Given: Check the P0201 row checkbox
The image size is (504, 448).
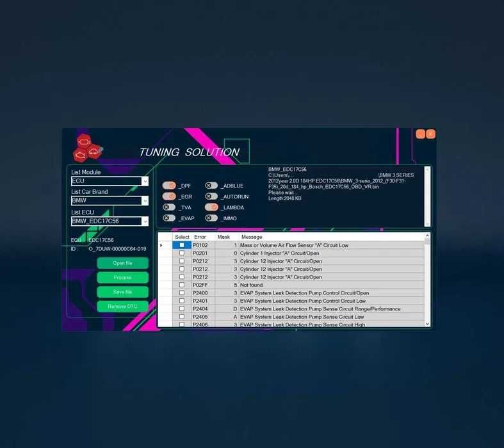Looking at the screenshot, I should point(182,253).
